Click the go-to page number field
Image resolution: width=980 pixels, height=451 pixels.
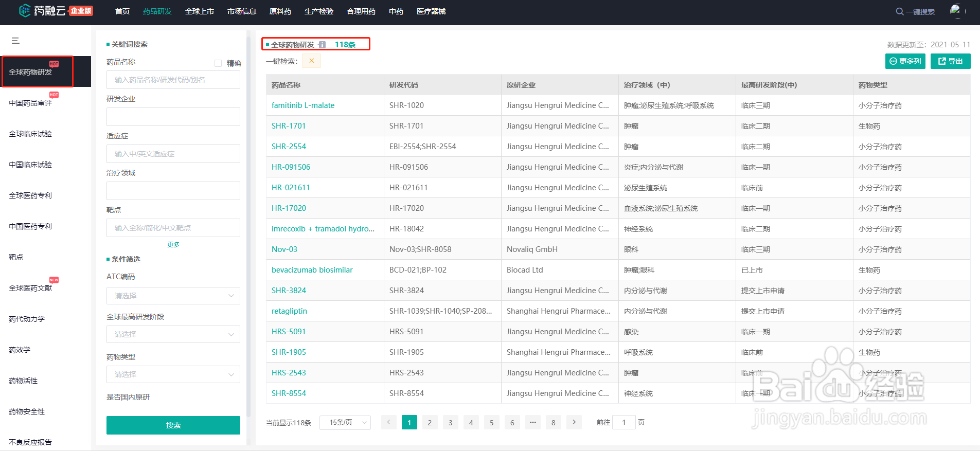624,422
